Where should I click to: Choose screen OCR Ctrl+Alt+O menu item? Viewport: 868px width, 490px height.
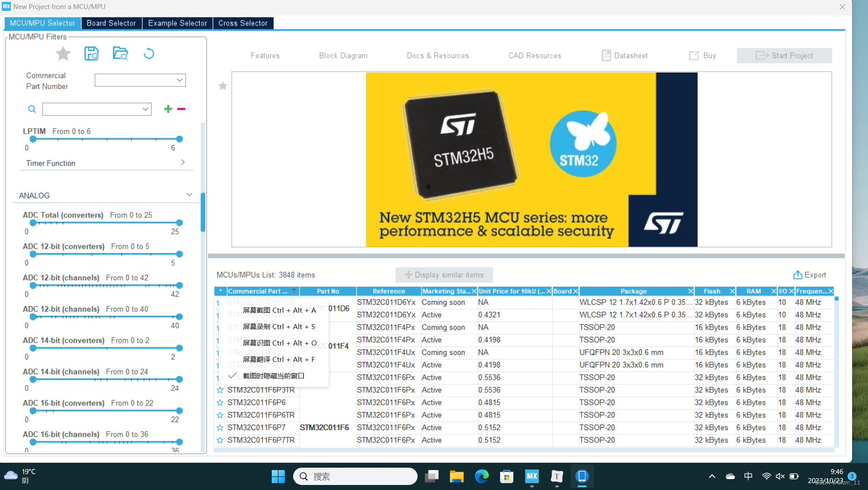[274, 343]
